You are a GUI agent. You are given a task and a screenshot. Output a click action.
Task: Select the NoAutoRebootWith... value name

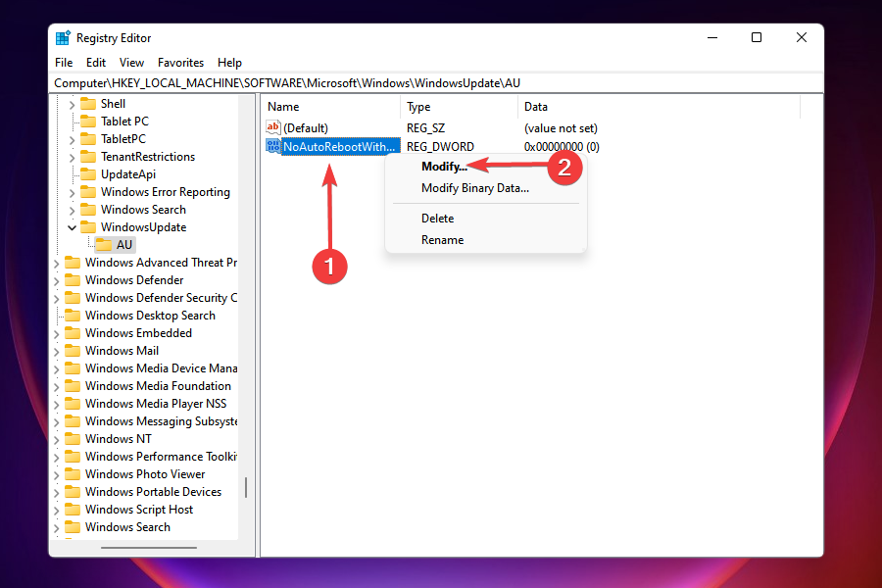point(340,147)
